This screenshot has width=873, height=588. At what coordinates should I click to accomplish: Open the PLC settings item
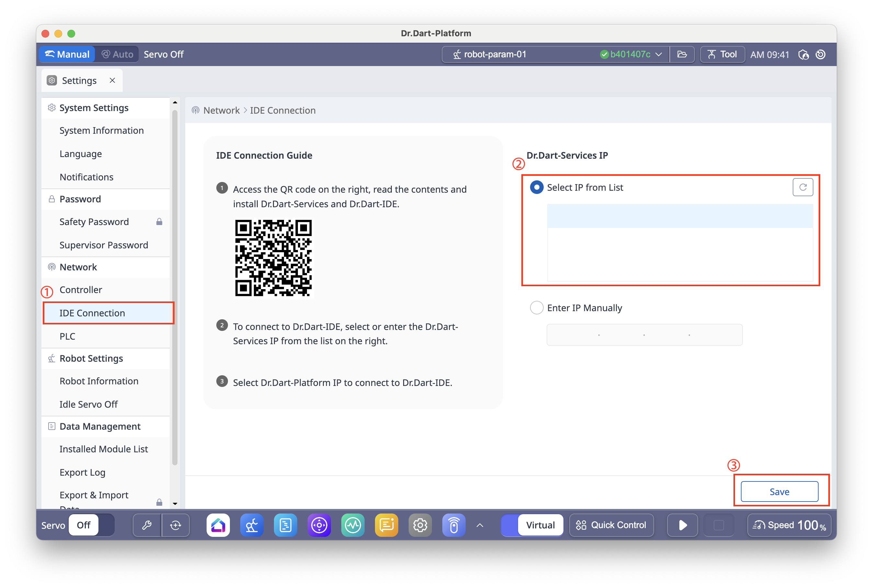[67, 336]
